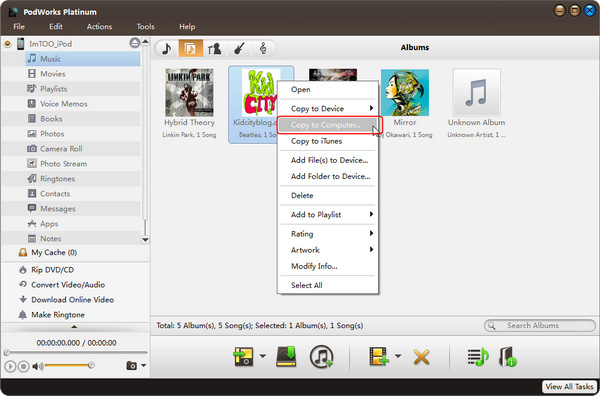
Task: Choose Modify Info from context menu
Action: pos(328,266)
